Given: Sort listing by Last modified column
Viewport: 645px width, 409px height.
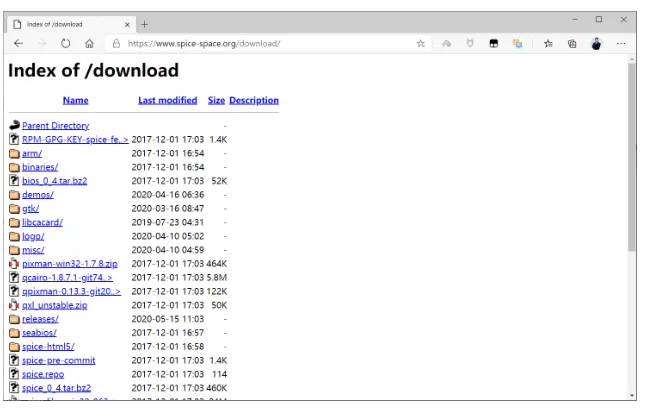Looking at the screenshot, I should click(167, 100).
